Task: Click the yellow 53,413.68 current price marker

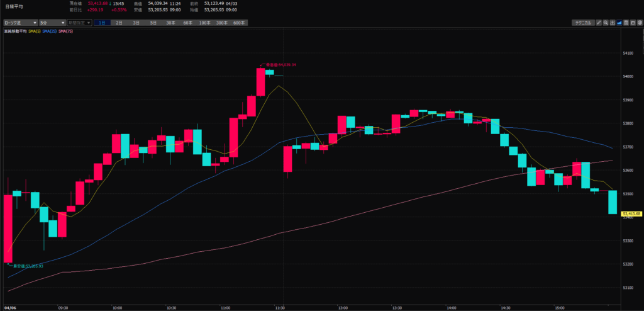Action: coord(630,214)
